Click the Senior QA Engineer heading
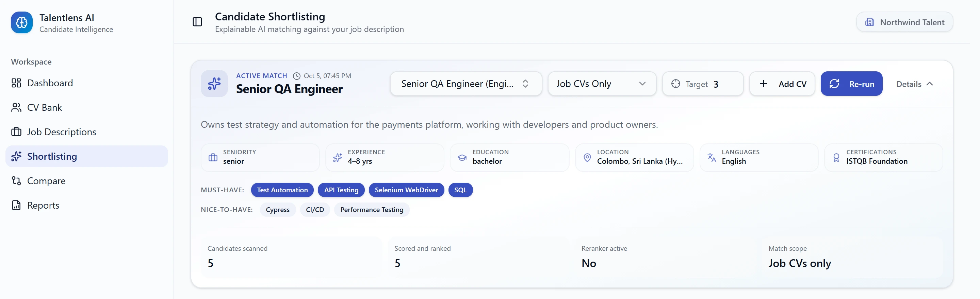 tap(289, 89)
